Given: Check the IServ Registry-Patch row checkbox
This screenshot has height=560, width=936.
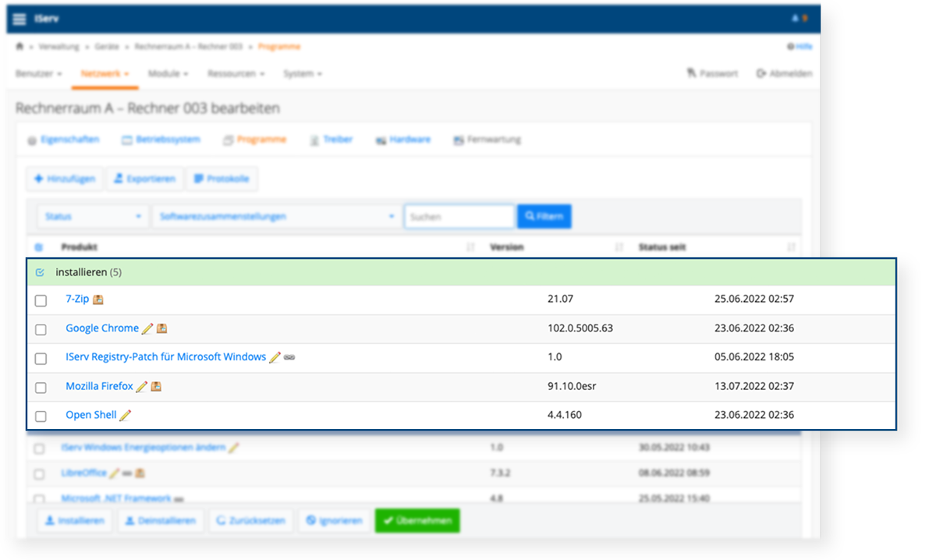Looking at the screenshot, I should (41, 358).
